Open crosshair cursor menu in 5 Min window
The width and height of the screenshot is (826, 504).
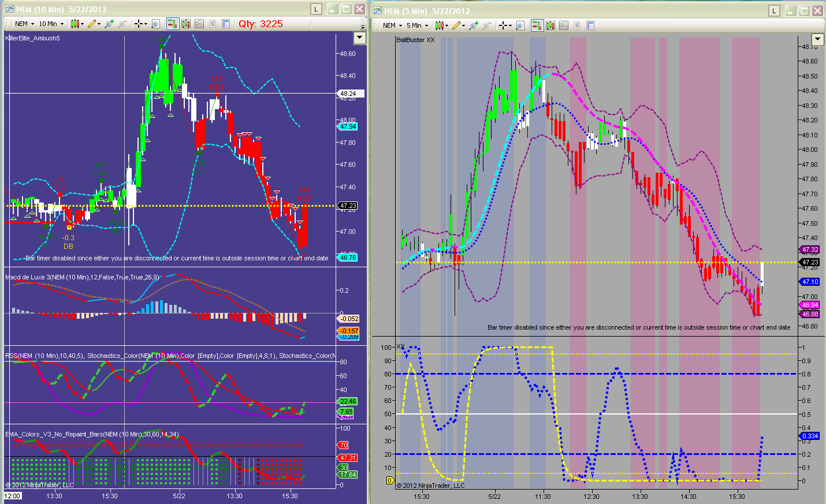coord(505,25)
